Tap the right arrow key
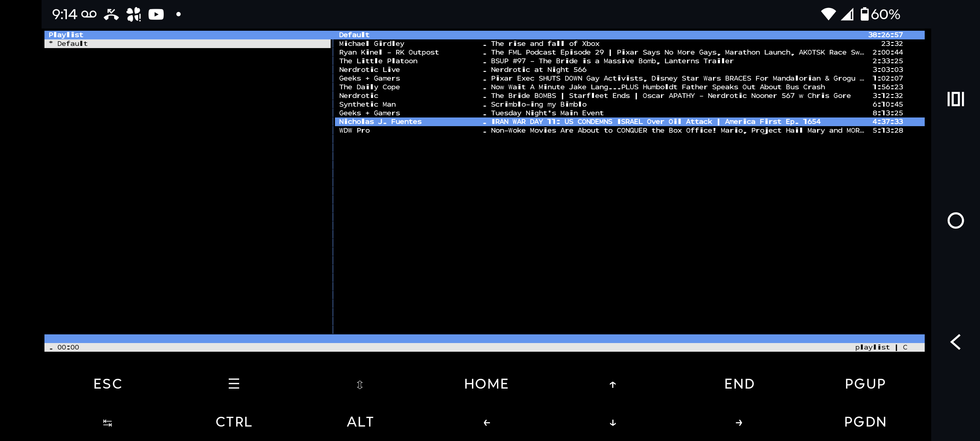The image size is (980, 441). [x=739, y=422]
